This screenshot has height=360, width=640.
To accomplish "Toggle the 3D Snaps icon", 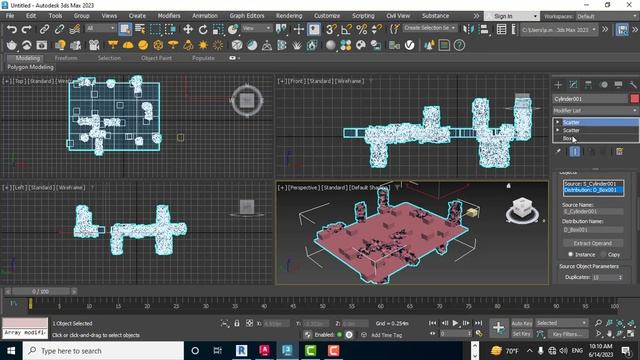I will tap(331, 29).
